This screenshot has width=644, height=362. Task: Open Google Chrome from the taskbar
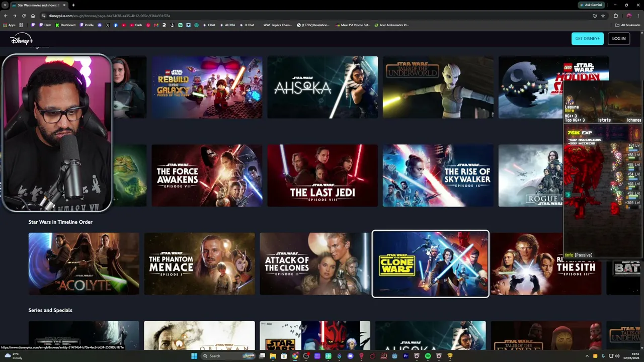(295, 356)
